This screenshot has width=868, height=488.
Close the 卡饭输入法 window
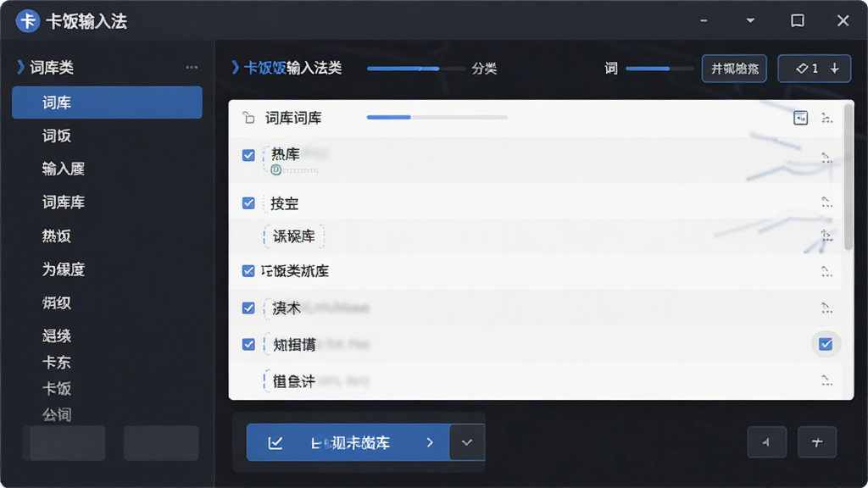point(843,21)
